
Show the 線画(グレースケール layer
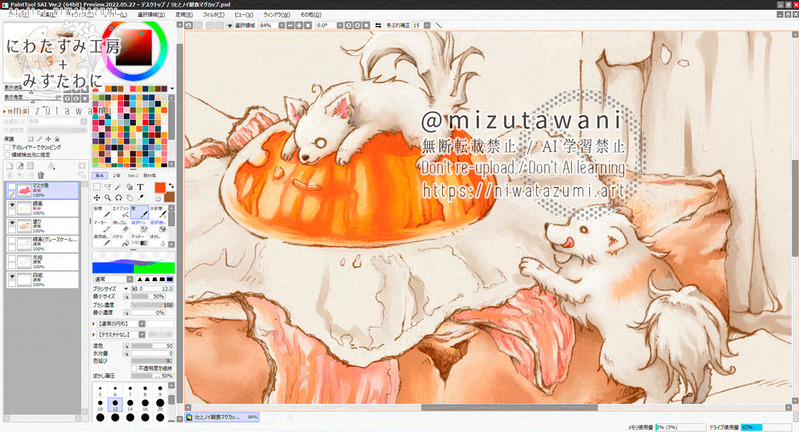(x=12, y=241)
